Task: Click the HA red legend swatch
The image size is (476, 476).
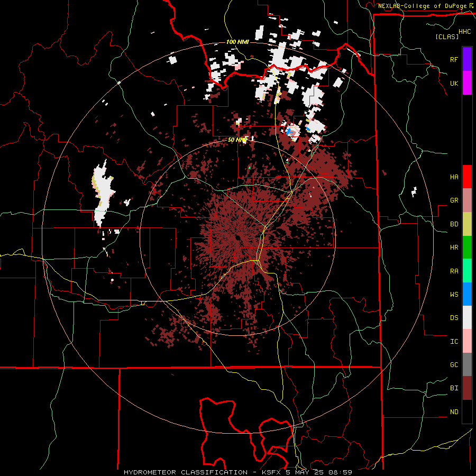Action: click(467, 177)
